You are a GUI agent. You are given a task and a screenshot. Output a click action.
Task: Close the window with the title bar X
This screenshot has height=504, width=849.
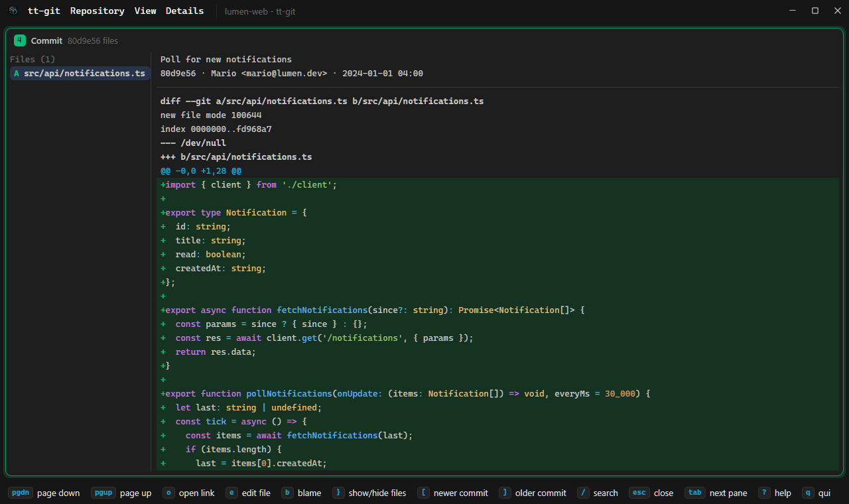click(x=837, y=11)
